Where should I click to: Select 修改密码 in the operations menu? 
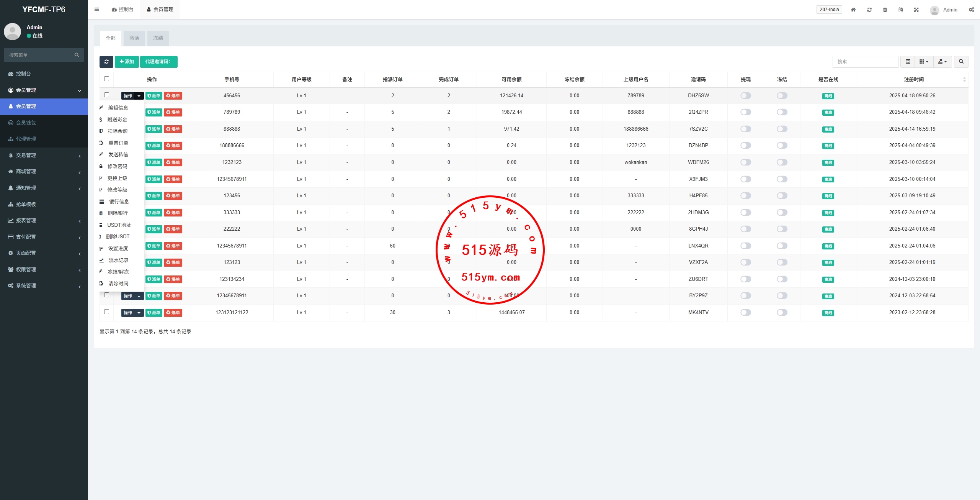pos(117,166)
